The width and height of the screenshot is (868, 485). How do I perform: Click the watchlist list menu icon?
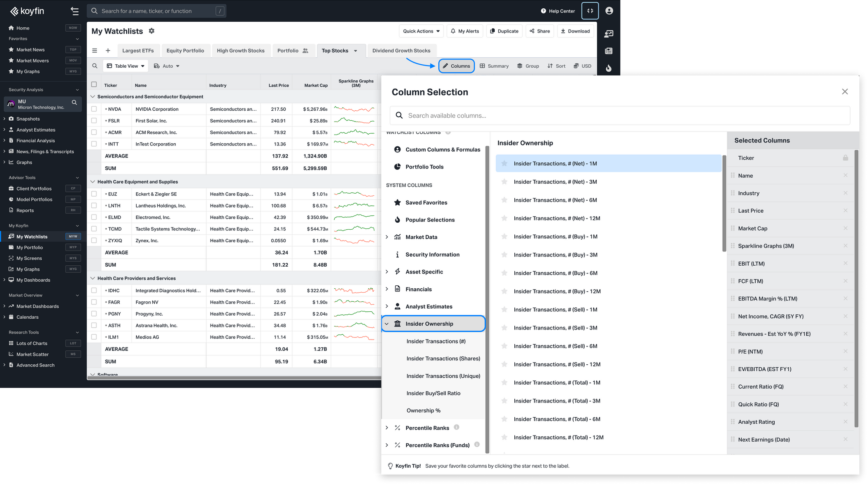click(95, 51)
